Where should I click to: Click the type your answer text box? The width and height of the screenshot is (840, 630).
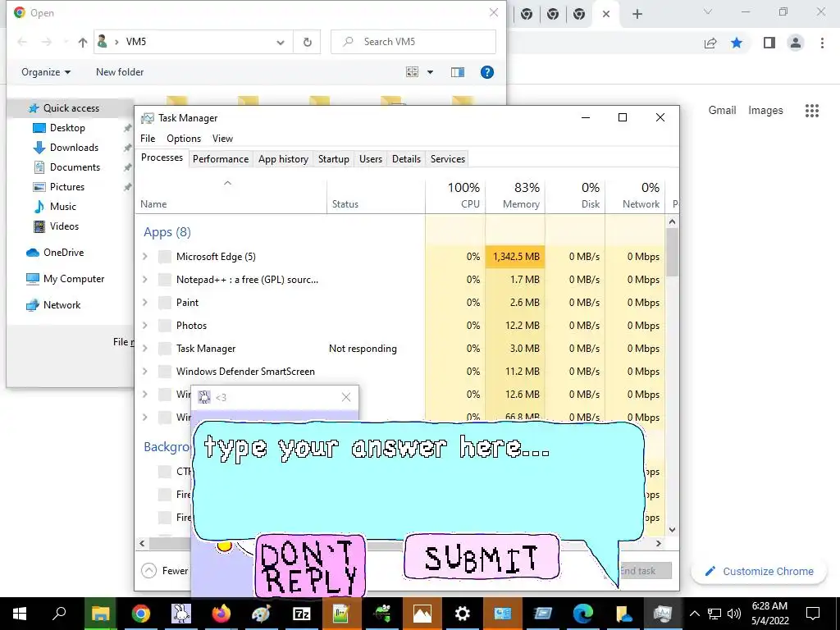tap(418, 479)
